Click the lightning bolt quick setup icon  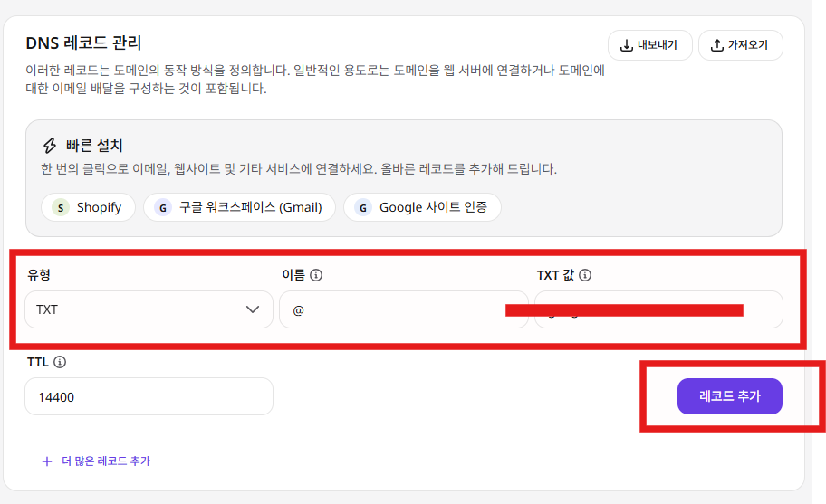pyautogui.click(x=50, y=145)
